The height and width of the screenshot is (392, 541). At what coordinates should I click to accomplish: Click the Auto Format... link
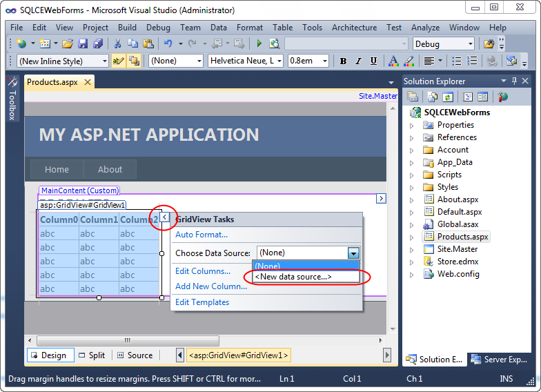[x=201, y=235]
